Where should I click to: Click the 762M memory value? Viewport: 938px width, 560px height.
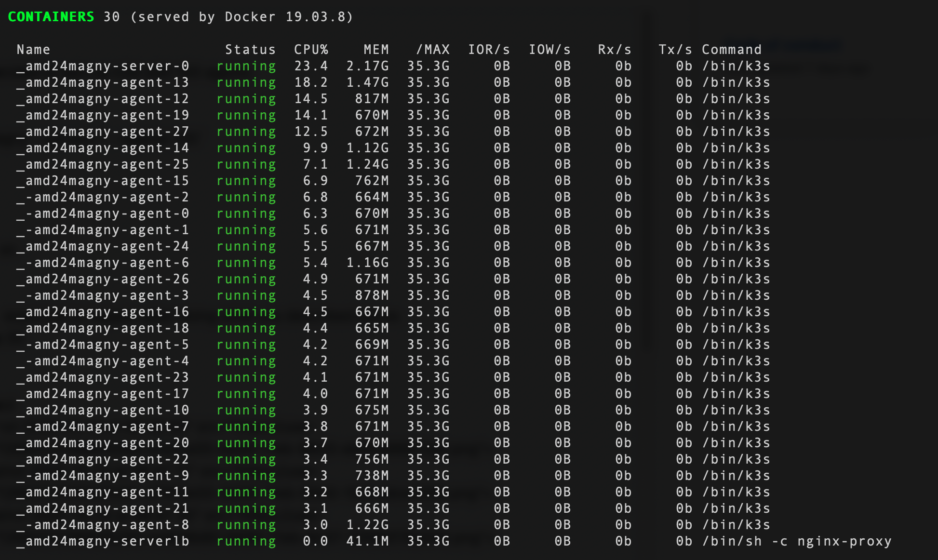pos(372,181)
